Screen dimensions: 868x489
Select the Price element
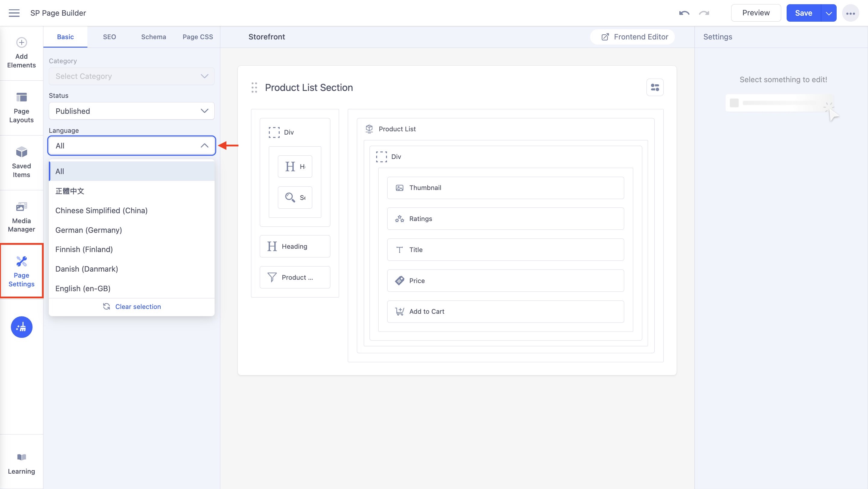click(x=505, y=281)
